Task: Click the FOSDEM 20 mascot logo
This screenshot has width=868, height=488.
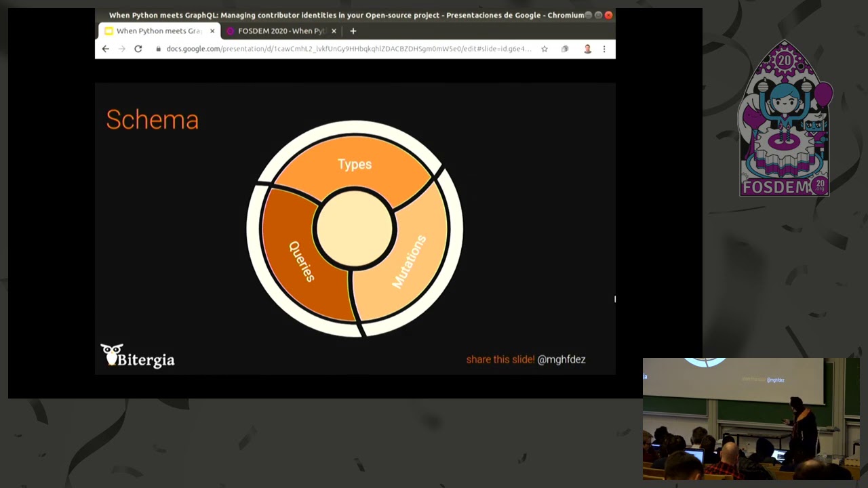Action: (785, 119)
